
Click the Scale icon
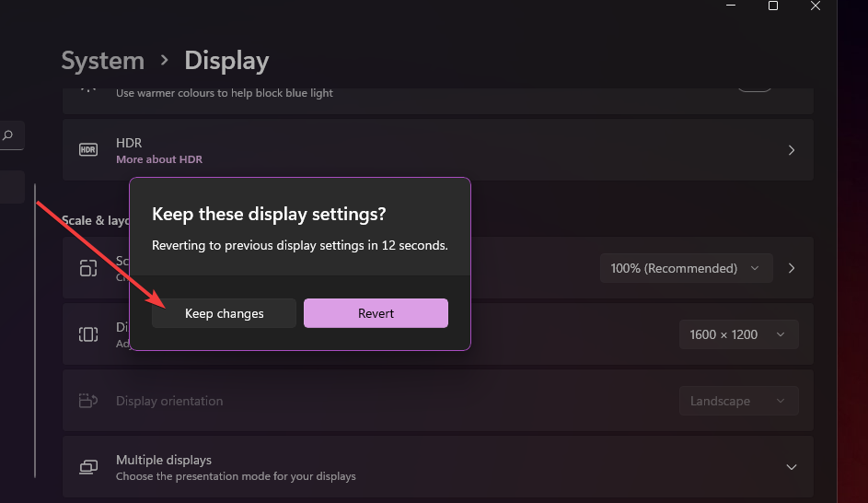coord(88,268)
